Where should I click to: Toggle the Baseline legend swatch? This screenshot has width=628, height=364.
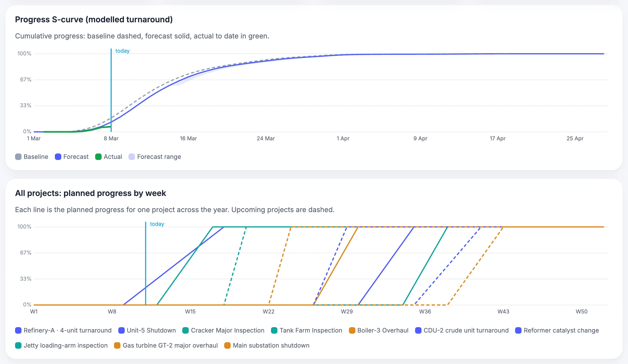[x=18, y=157]
